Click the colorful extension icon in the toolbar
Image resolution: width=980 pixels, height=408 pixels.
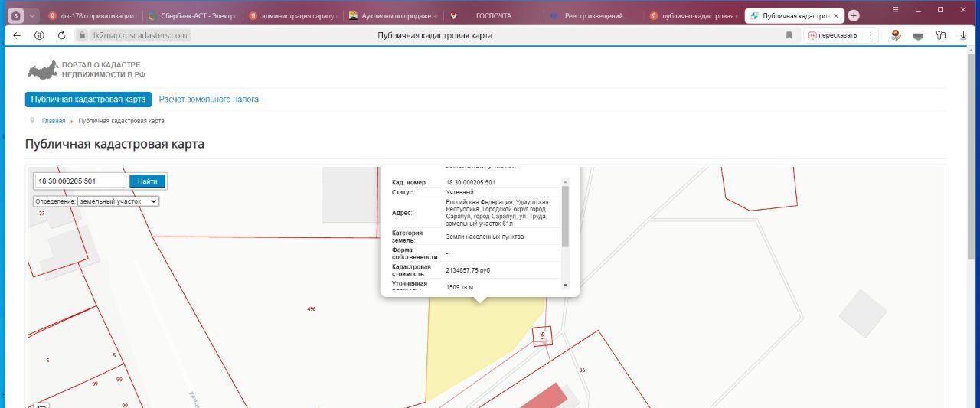tap(896, 35)
